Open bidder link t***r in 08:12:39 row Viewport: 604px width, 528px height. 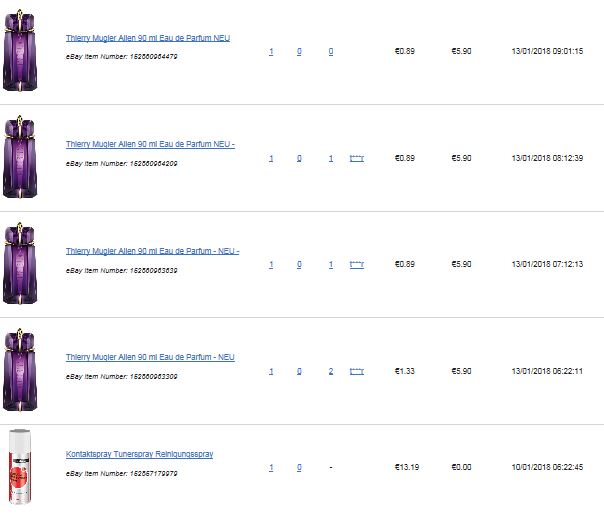(357, 158)
